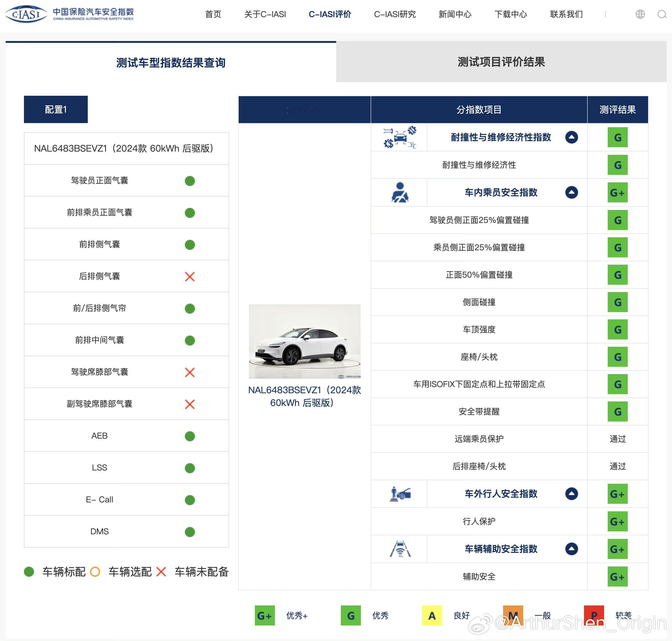Collapse the 车辆辅助安全指数 section
672x641 pixels.
pyautogui.click(x=571, y=549)
